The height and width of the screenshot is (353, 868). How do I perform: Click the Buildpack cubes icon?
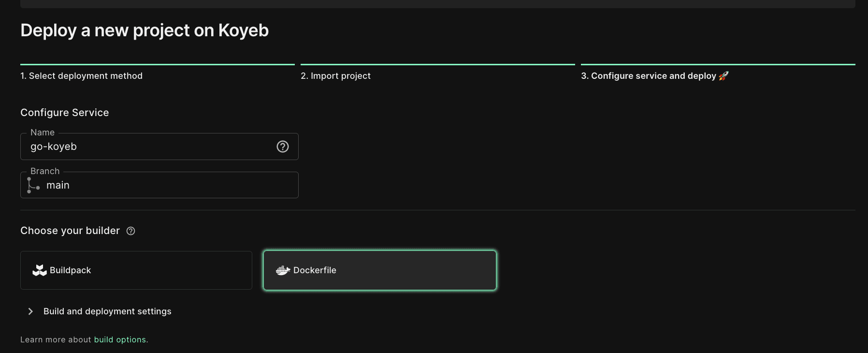click(40, 270)
